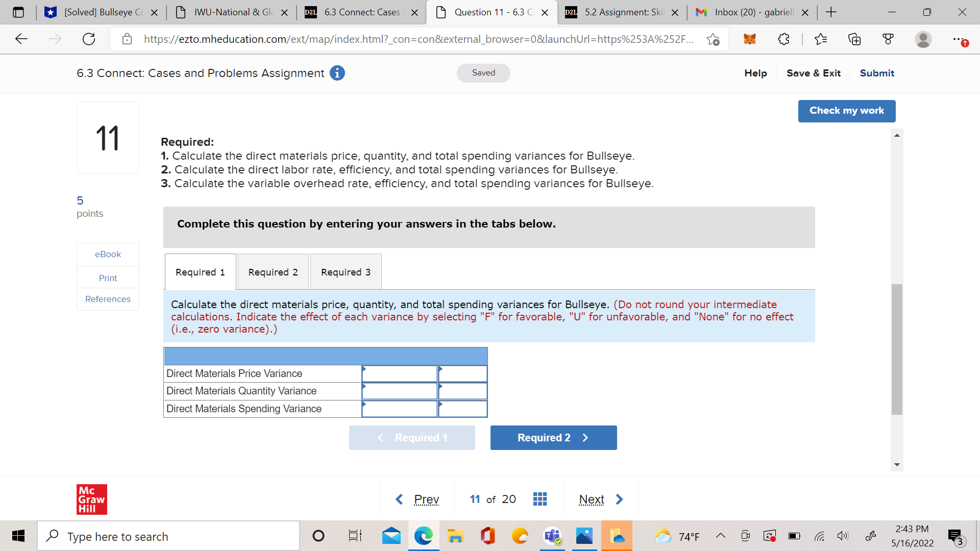Open Microsoft Teams from the taskbar
Viewport: 980px width, 551px height.
pos(552,536)
